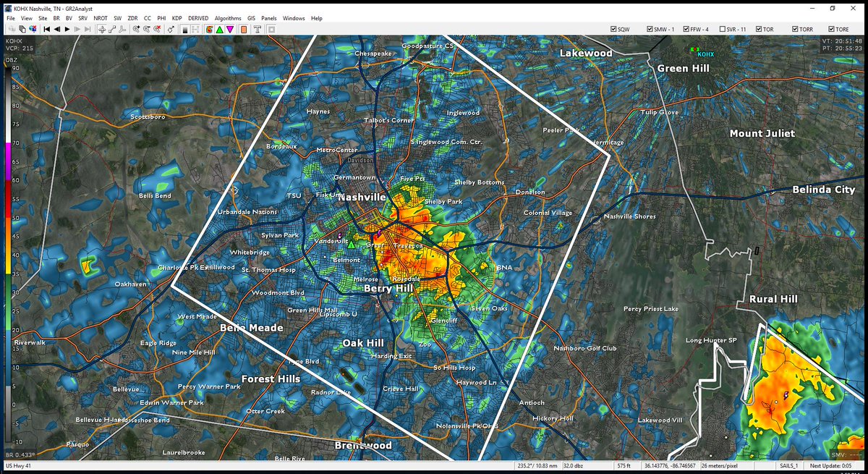Click the dBZ color scale on the left
The width and height of the screenshot is (868, 474).
point(9,217)
